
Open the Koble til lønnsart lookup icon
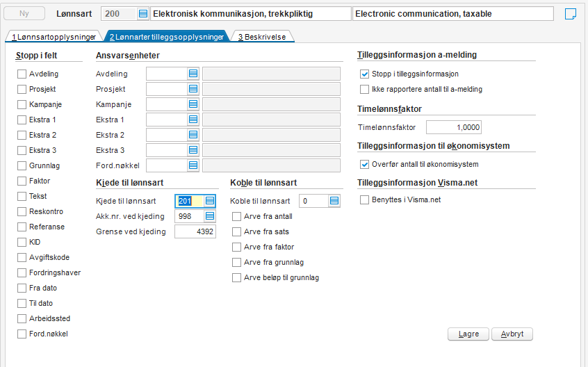click(334, 201)
